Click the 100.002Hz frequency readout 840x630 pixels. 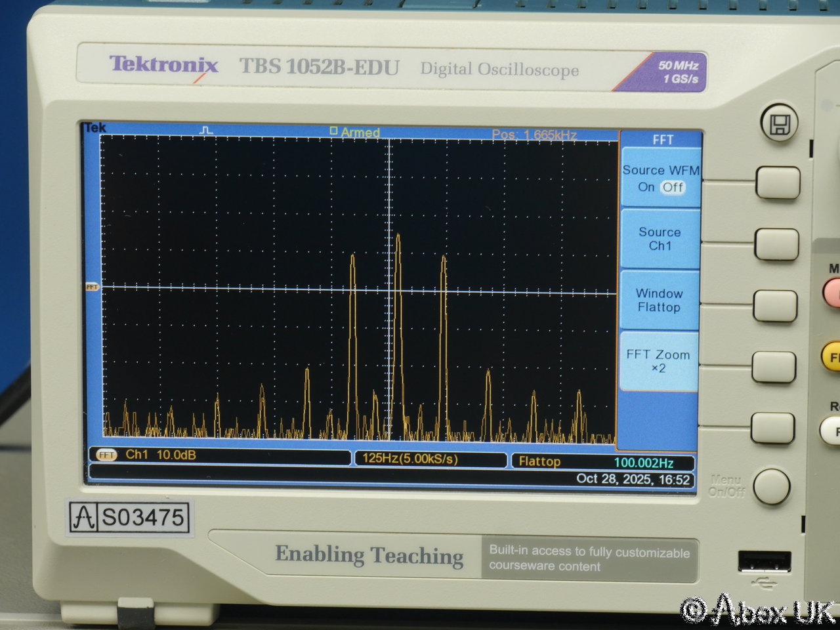(x=643, y=463)
